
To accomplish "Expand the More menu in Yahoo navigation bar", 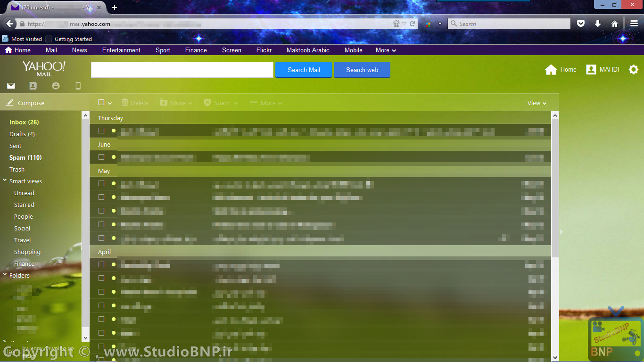I will tap(386, 50).
